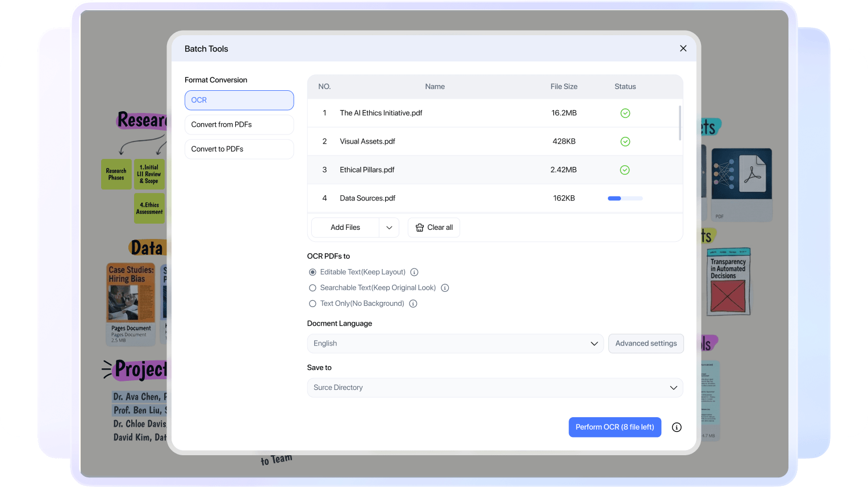Open the Save to directory dropdown
This screenshot has height=487, width=868.
click(x=494, y=388)
